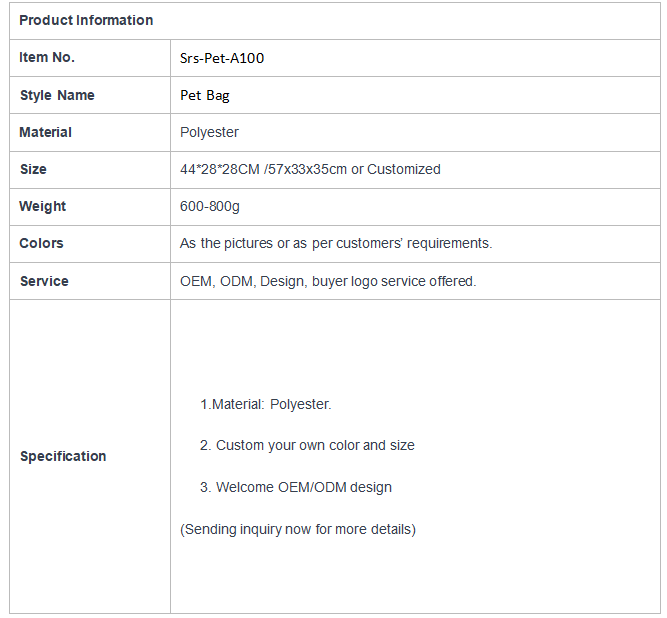Select the Size label

(x=33, y=169)
